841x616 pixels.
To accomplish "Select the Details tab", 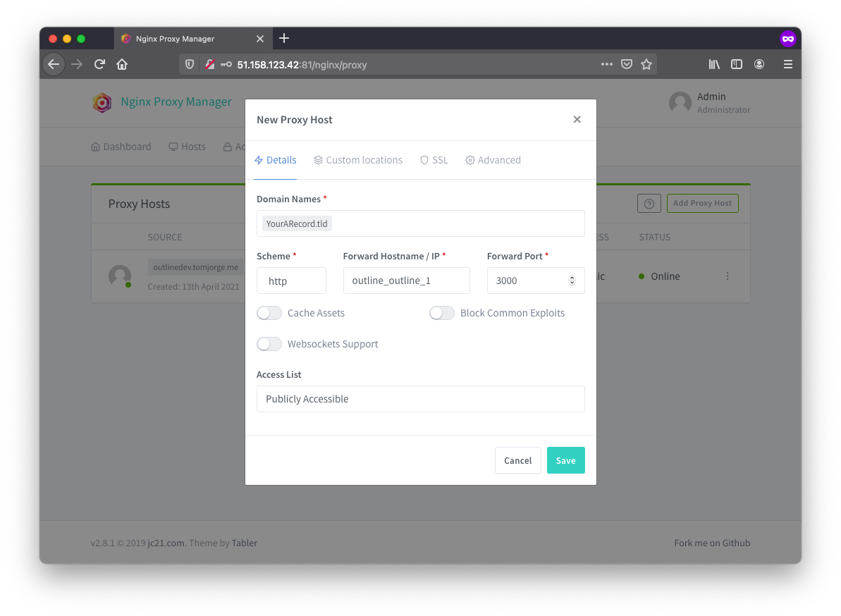I will click(275, 160).
